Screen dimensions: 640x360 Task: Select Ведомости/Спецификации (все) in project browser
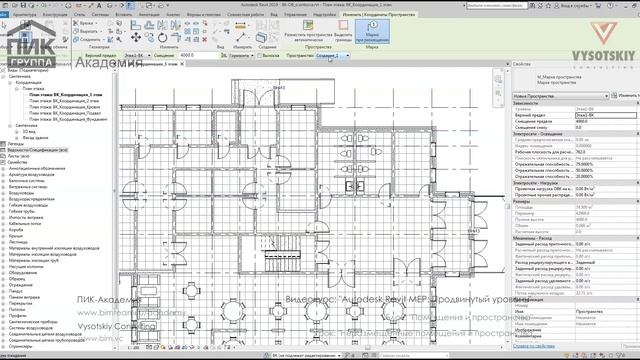coord(38,150)
